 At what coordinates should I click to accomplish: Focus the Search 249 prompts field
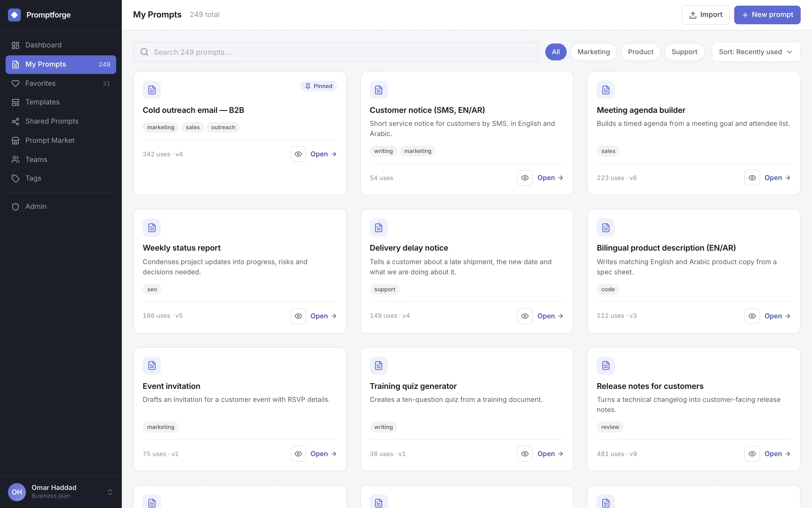point(336,52)
